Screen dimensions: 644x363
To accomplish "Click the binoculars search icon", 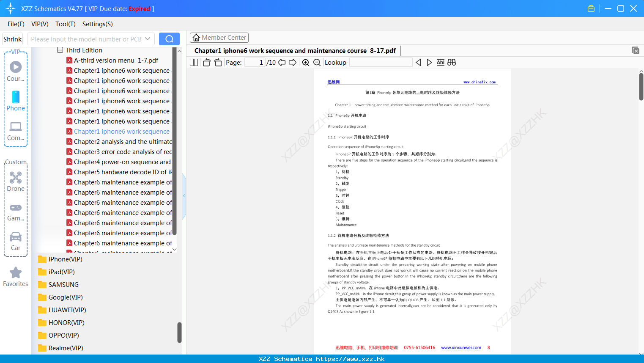I will click(452, 63).
